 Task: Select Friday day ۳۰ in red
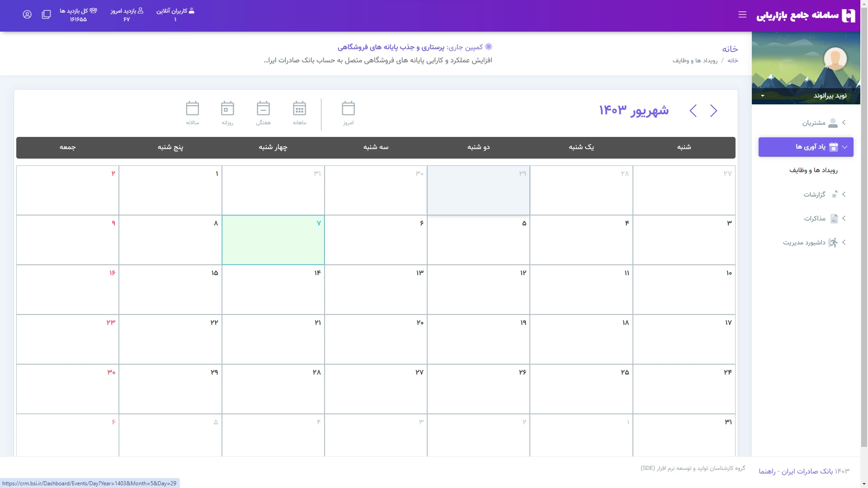point(67,389)
